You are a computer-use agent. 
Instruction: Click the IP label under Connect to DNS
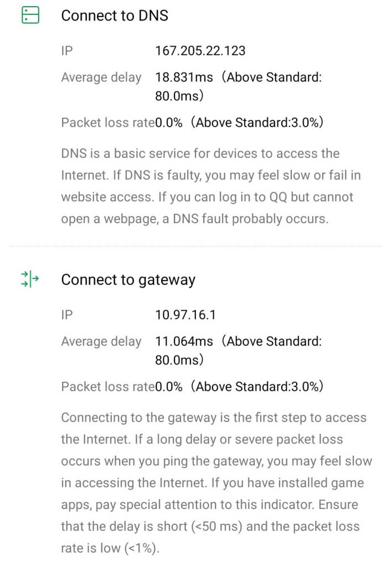tap(67, 51)
